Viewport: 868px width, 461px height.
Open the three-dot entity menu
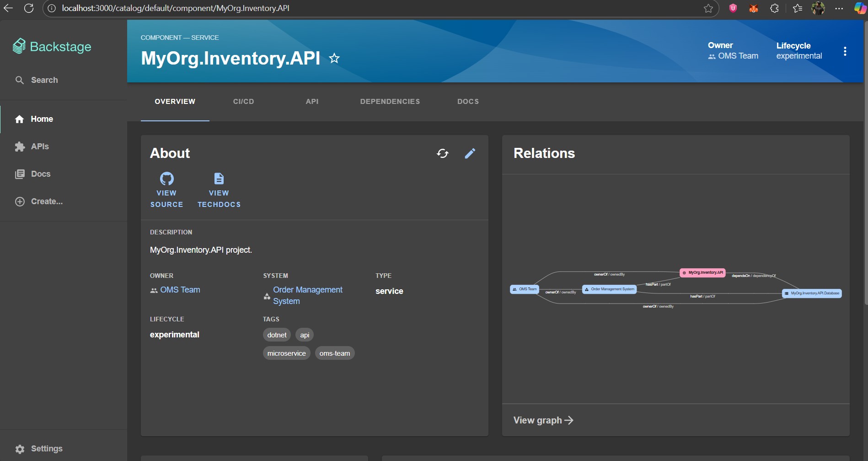[845, 51]
